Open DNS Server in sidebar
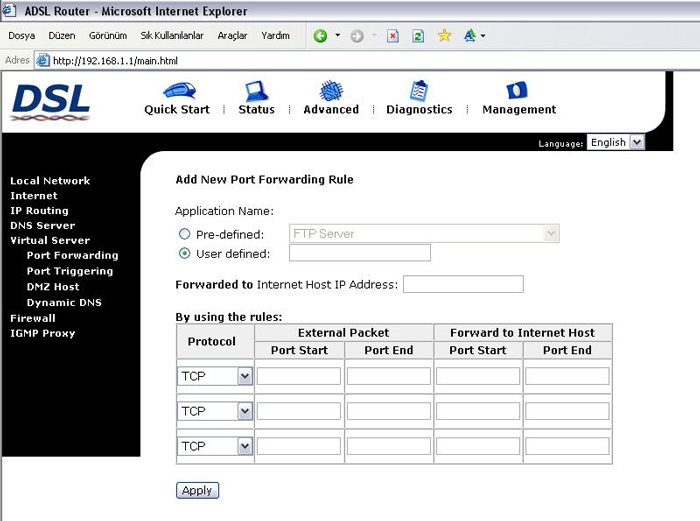This screenshot has height=521, width=700. (42, 225)
